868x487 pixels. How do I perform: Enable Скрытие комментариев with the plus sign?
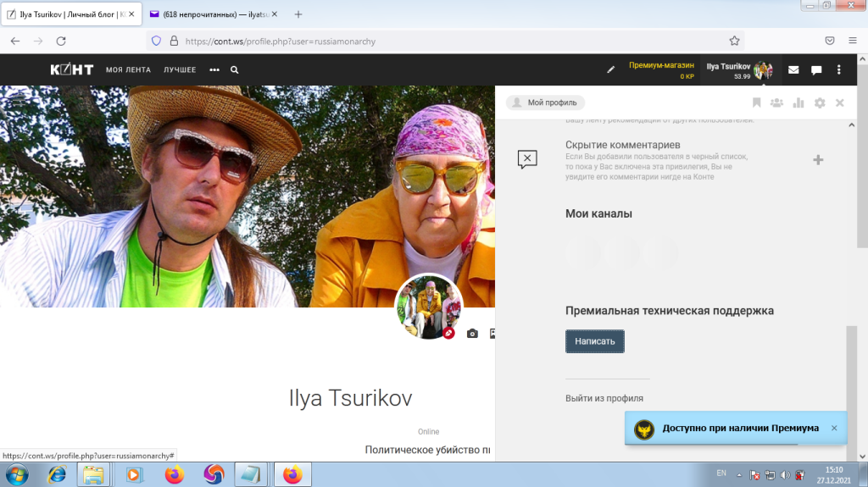pyautogui.click(x=818, y=159)
